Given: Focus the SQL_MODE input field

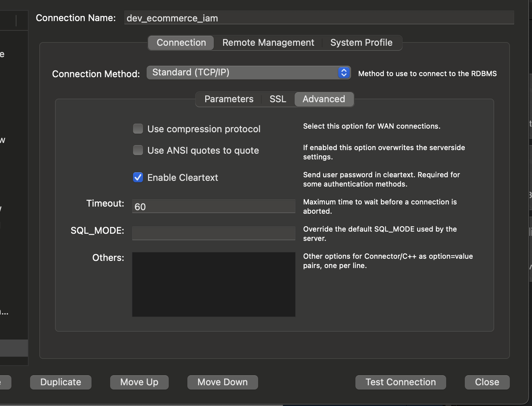Looking at the screenshot, I should [213, 233].
